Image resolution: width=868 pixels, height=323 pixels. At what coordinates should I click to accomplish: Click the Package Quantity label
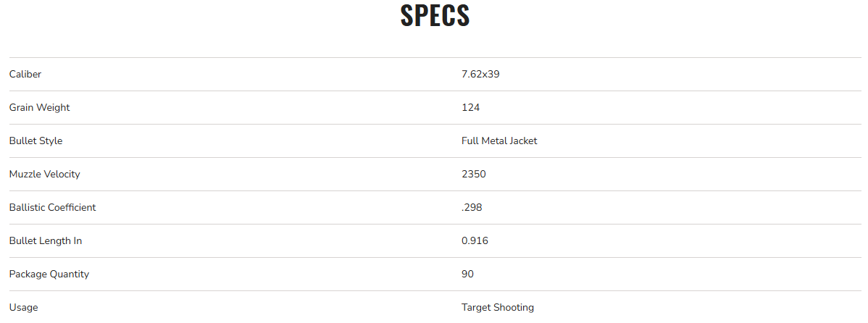(x=49, y=274)
